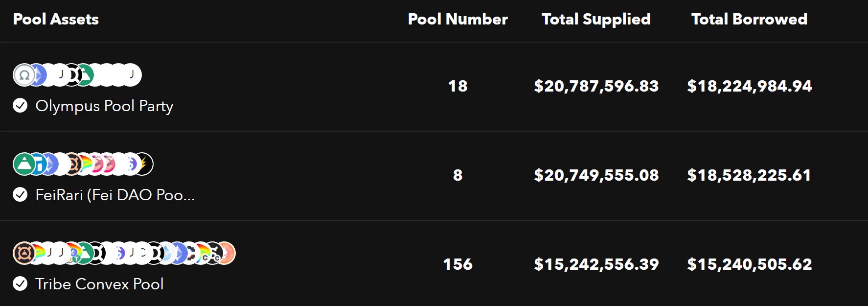Open the Tribe Convex Pool link
Screen dimensions: 868x306
[99, 284]
